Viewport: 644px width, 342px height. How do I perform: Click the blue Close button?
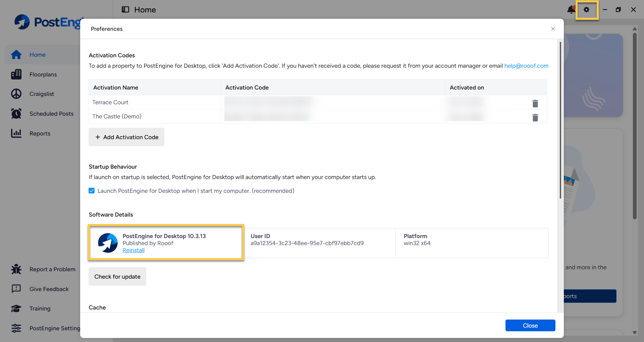tap(530, 326)
